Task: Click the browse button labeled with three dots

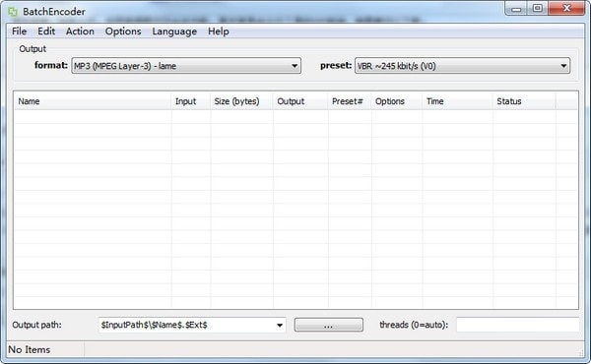Action: pos(329,325)
